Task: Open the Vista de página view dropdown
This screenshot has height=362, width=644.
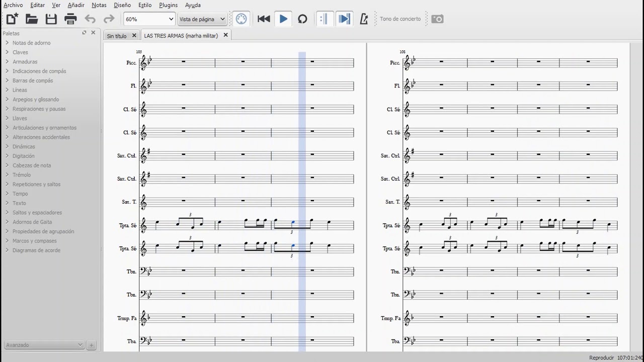Action: coord(203,19)
